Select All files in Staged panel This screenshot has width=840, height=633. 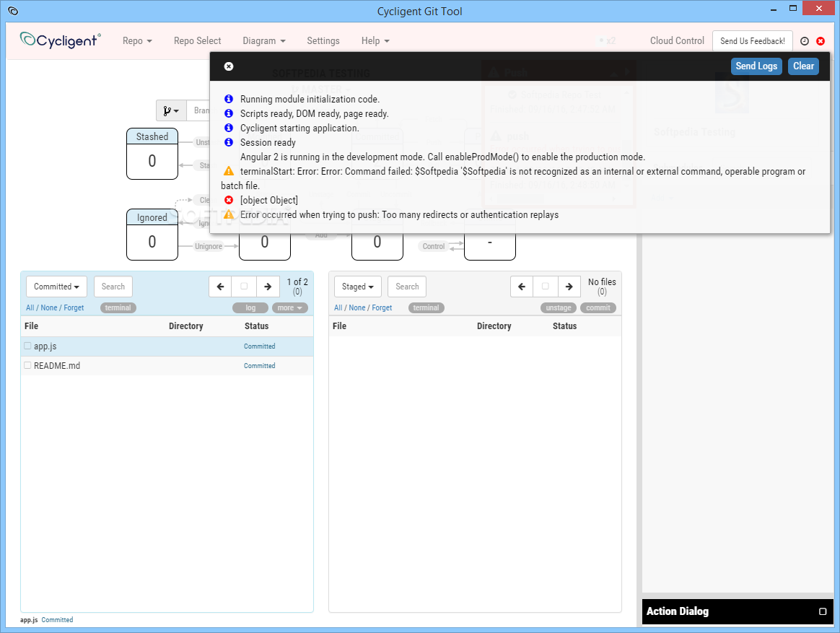(338, 307)
